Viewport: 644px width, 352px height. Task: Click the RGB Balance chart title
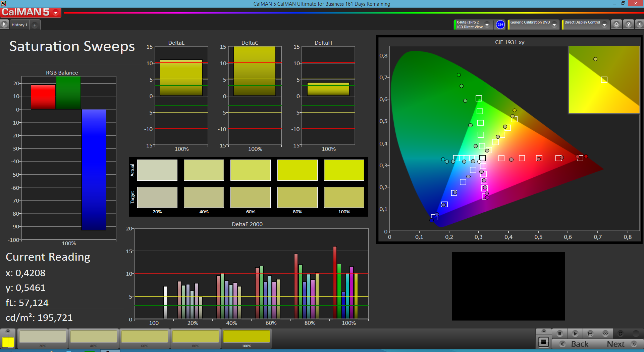(62, 73)
